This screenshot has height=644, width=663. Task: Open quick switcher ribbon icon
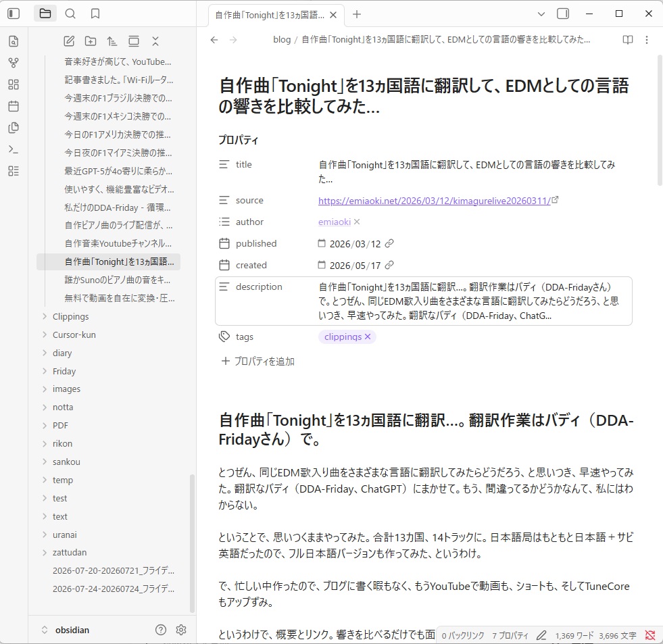14,41
